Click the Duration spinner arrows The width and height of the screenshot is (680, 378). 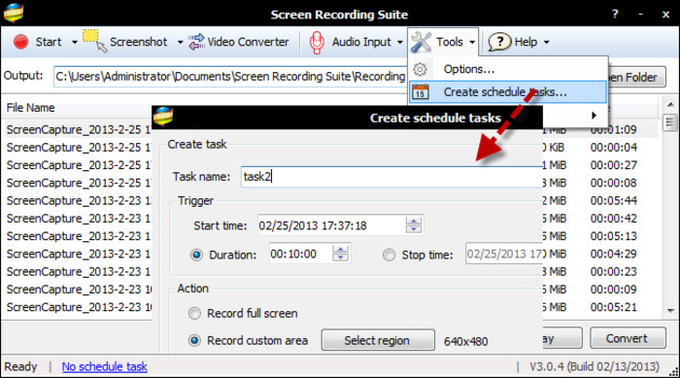coord(340,254)
